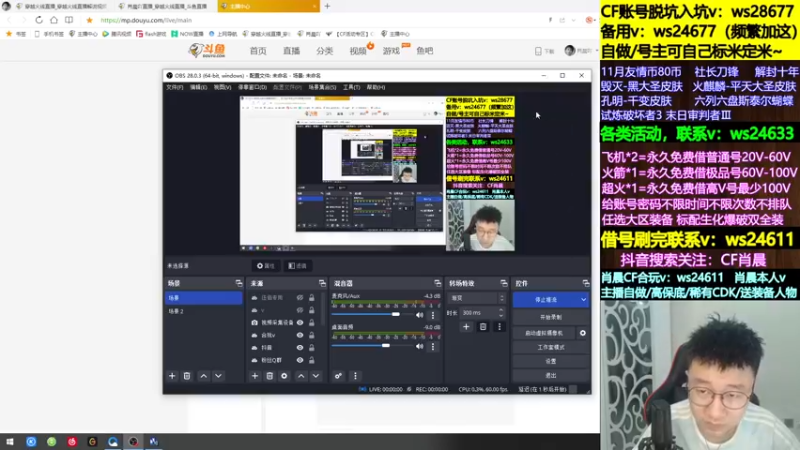The image size is (800, 450).
Task: Open the OBS icon in the taskbar
Action: 133,442
